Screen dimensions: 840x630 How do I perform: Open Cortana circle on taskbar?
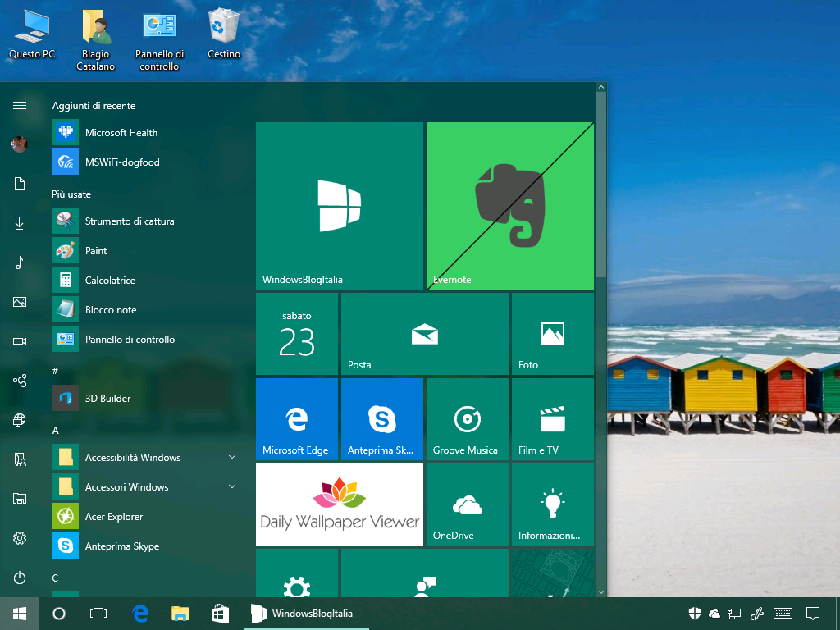[x=59, y=614]
